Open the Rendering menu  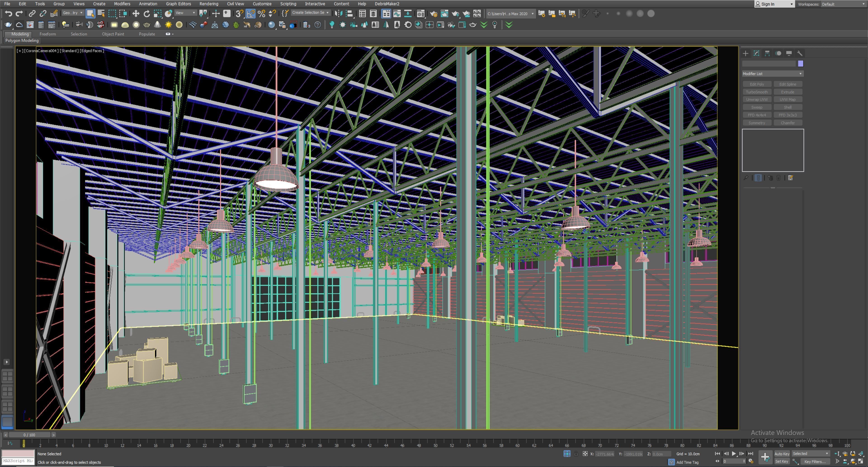tap(209, 4)
